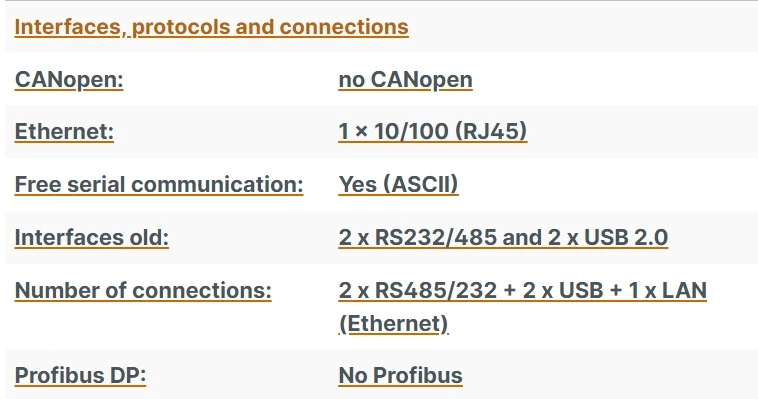
Task: Select the 'Yes (ASCII)' value link
Action: coord(398,185)
